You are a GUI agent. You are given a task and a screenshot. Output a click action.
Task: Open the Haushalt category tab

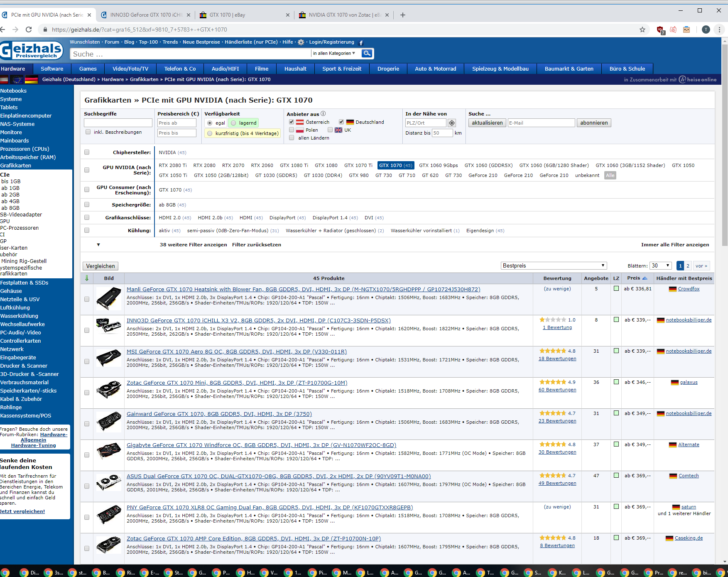coord(295,69)
